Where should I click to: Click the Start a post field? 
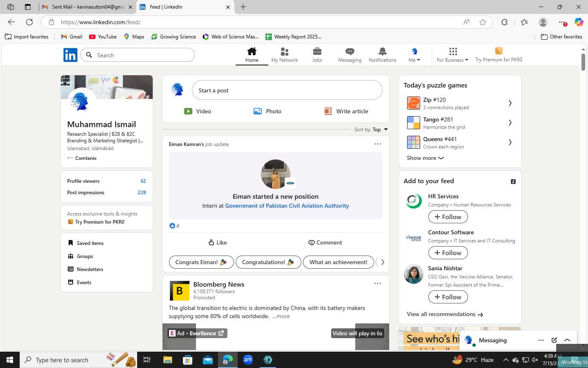[x=287, y=90]
